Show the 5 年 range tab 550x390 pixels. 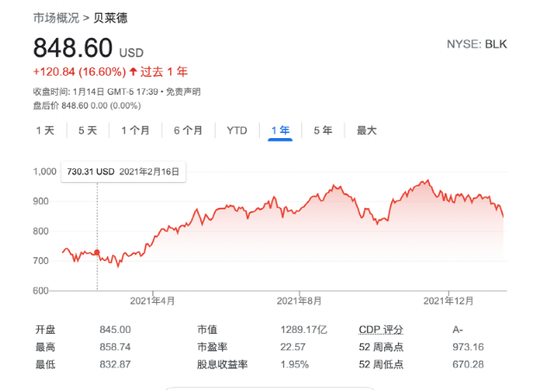pos(323,130)
